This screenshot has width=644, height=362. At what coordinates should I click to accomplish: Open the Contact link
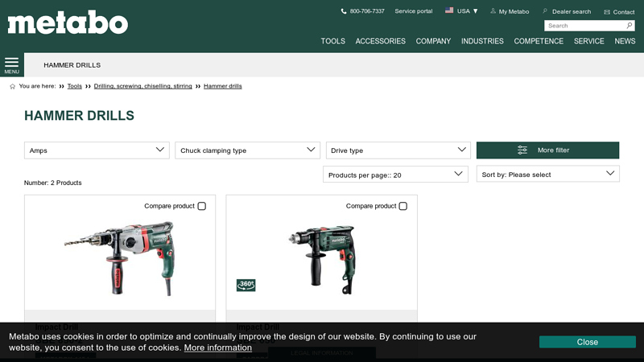click(x=623, y=12)
